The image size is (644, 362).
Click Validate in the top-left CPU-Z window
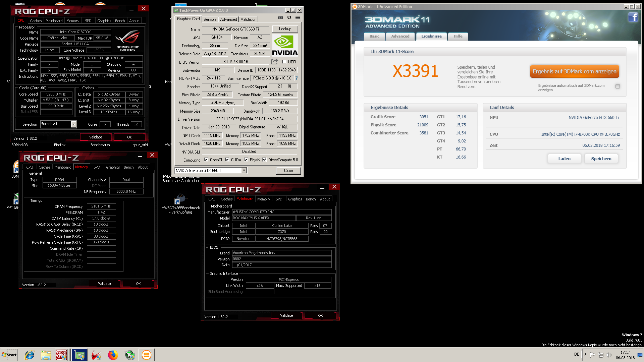[96, 137]
